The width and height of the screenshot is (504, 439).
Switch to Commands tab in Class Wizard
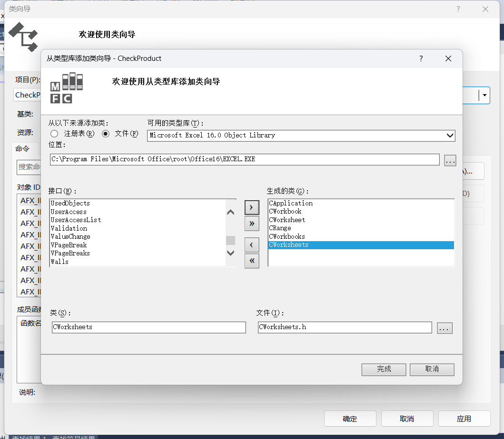[x=22, y=149]
